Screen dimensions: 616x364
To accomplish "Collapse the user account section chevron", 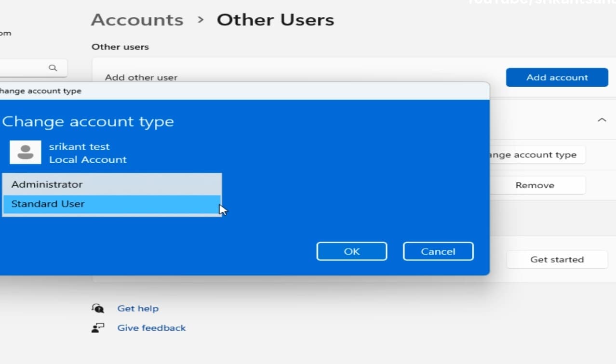I will 602,120.
